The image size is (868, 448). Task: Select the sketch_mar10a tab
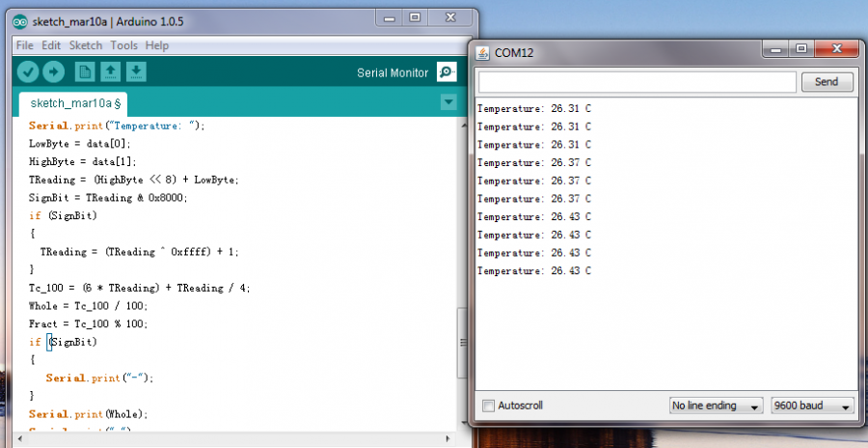[x=73, y=103]
